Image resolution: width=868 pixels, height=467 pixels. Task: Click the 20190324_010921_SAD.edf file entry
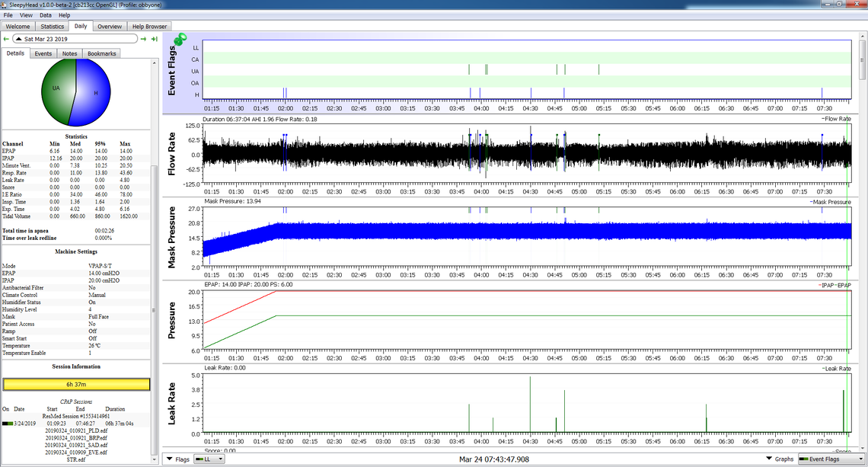(76, 445)
